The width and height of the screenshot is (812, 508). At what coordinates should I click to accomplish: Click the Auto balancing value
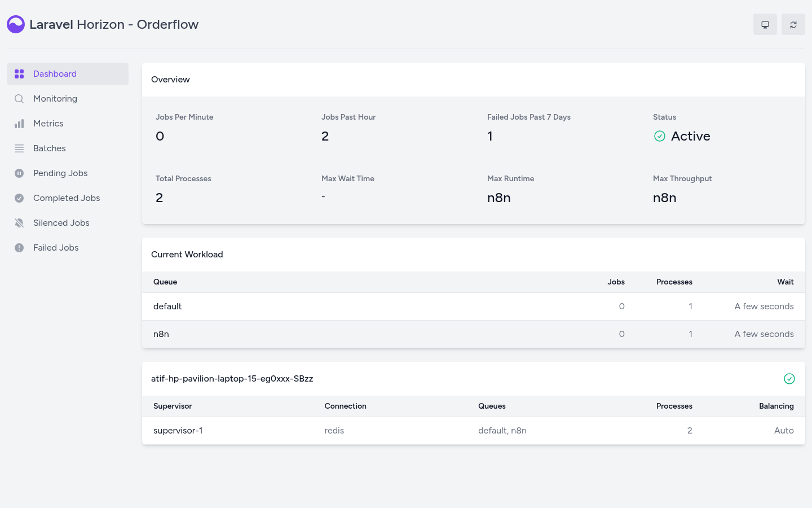(784, 431)
